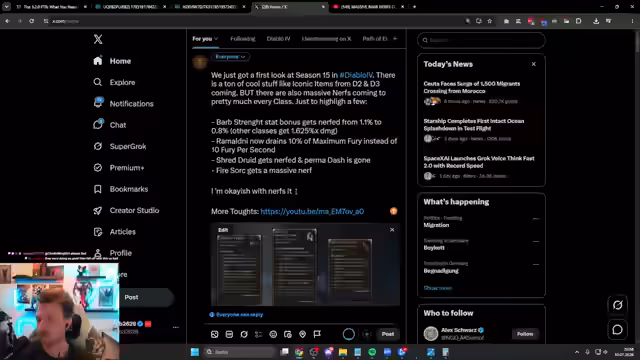This screenshot has height=360, width=640.
Task: Open the Windows Start menu
Action: (195, 352)
